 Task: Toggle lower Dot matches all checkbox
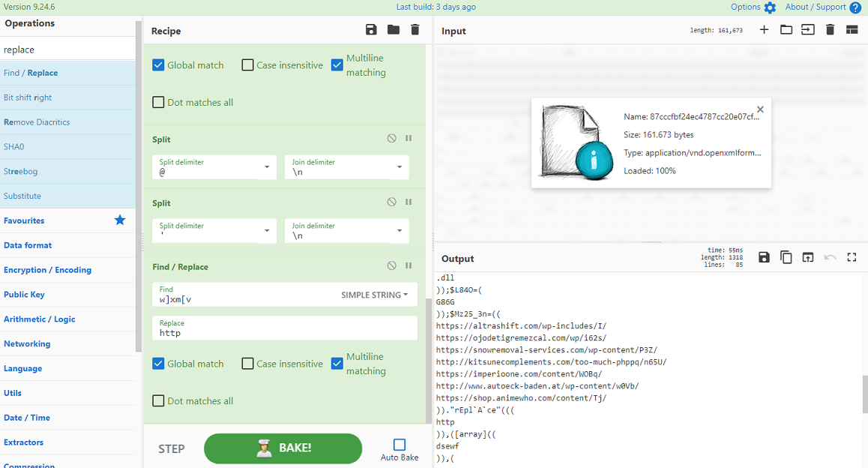[x=158, y=400]
